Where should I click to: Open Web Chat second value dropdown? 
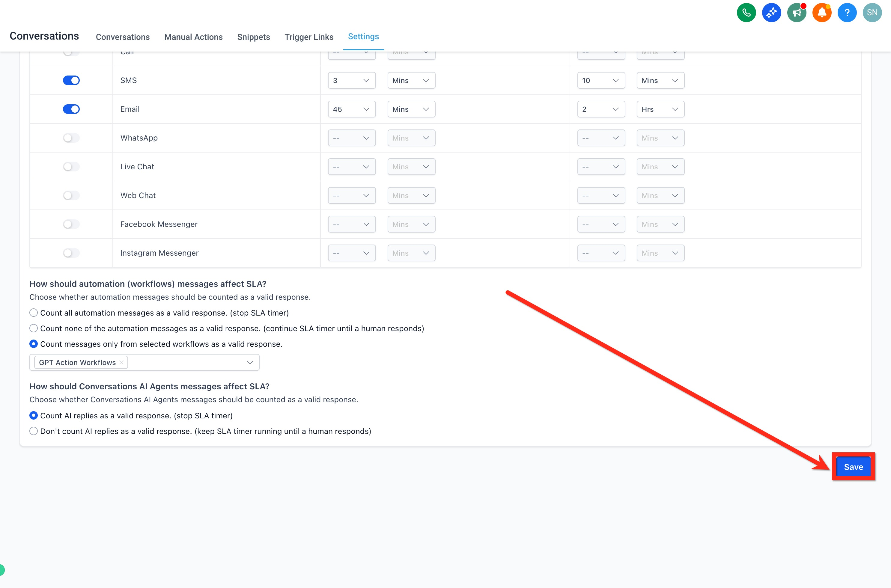(x=601, y=195)
